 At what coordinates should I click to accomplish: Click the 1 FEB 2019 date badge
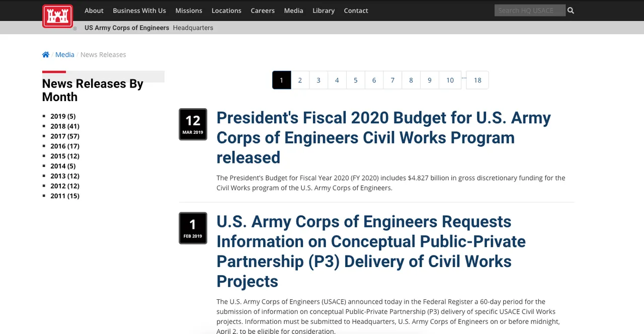click(x=193, y=228)
